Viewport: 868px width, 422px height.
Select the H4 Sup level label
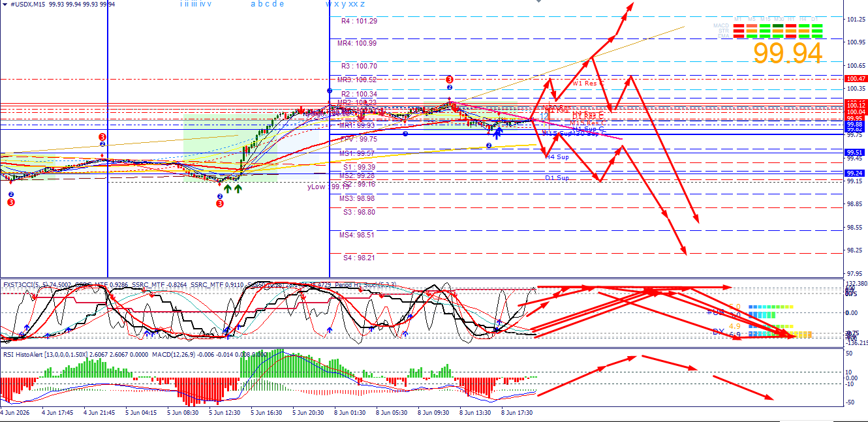click(557, 157)
